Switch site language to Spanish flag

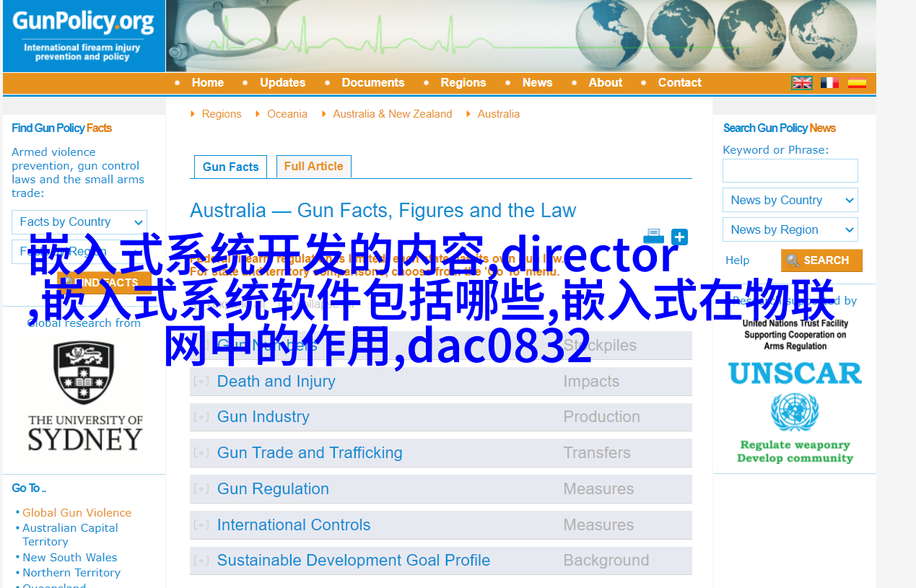(857, 83)
